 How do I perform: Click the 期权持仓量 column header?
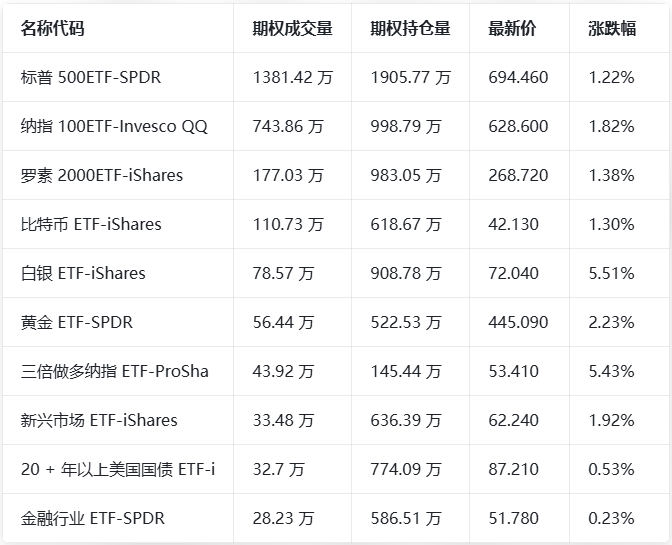(410, 29)
